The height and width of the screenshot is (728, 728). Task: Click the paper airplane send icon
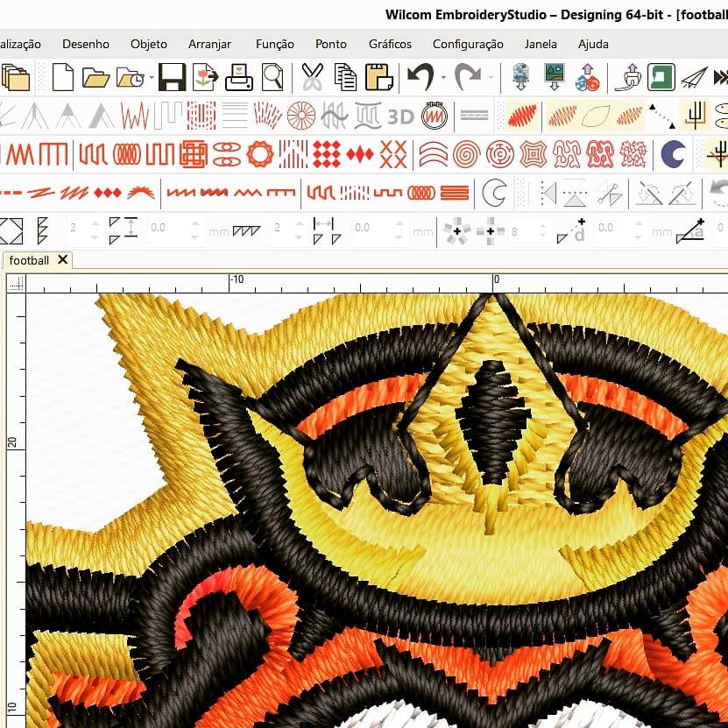(x=694, y=77)
